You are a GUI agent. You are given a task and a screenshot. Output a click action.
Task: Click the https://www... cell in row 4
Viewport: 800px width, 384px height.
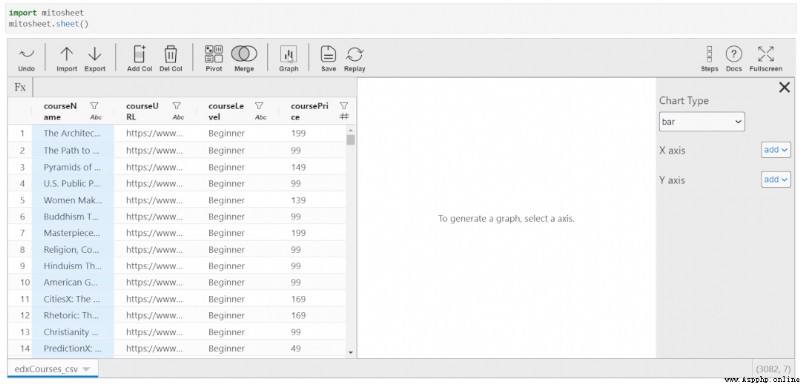[155, 183]
